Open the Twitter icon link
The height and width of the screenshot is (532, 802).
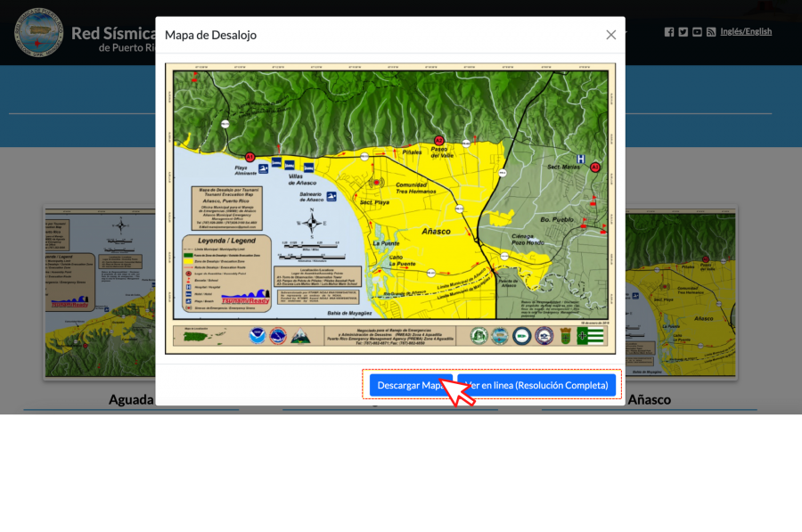coord(683,32)
